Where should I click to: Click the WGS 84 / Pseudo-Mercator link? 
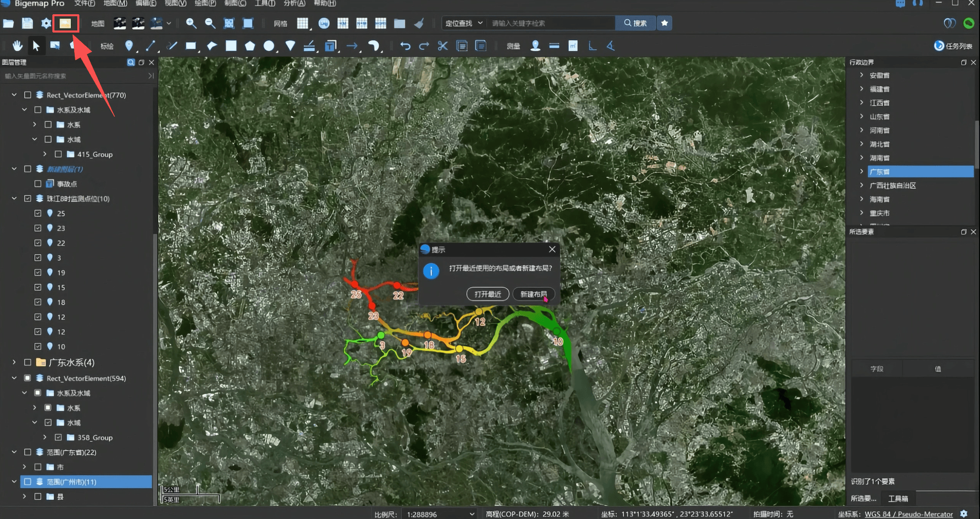909,514
